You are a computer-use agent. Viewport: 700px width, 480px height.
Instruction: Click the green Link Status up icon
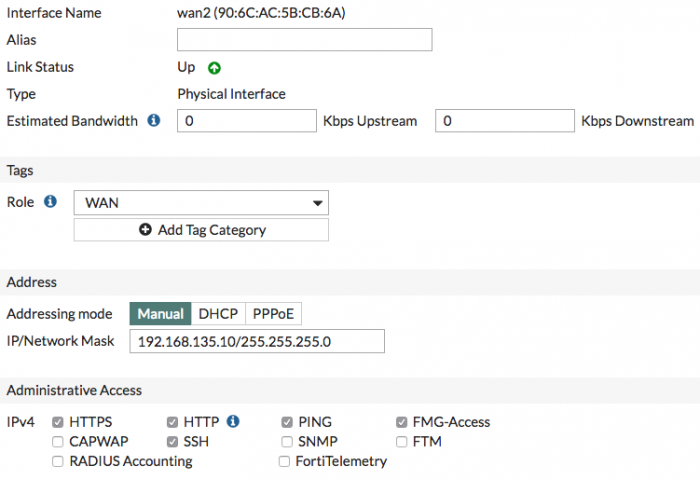click(x=214, y=68)
